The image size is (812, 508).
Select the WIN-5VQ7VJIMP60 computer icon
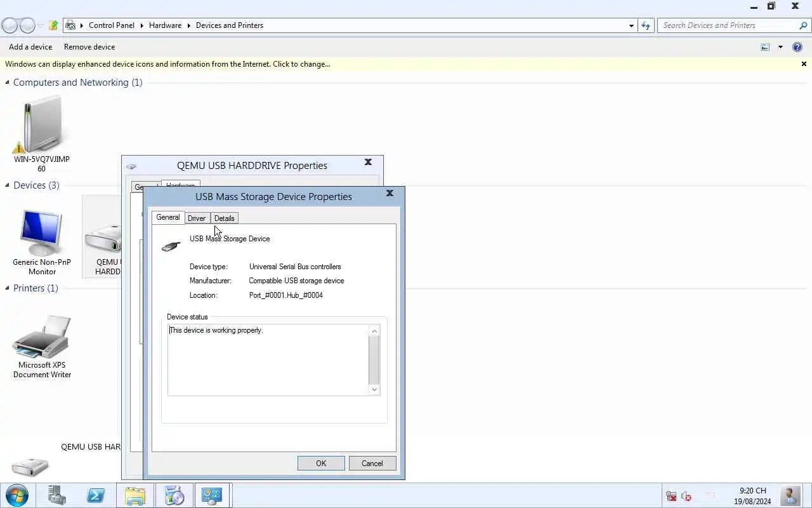[42, 134]
